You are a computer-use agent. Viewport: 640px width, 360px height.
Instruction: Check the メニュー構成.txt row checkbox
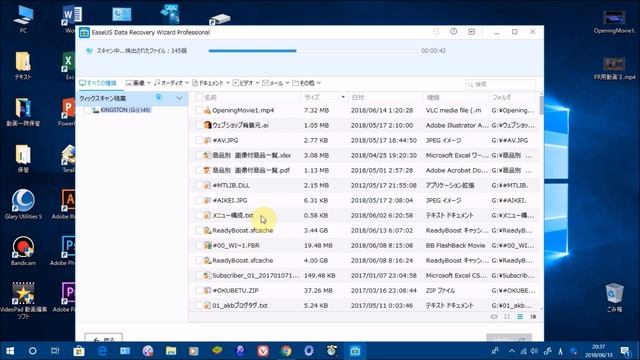pos(199,215)
